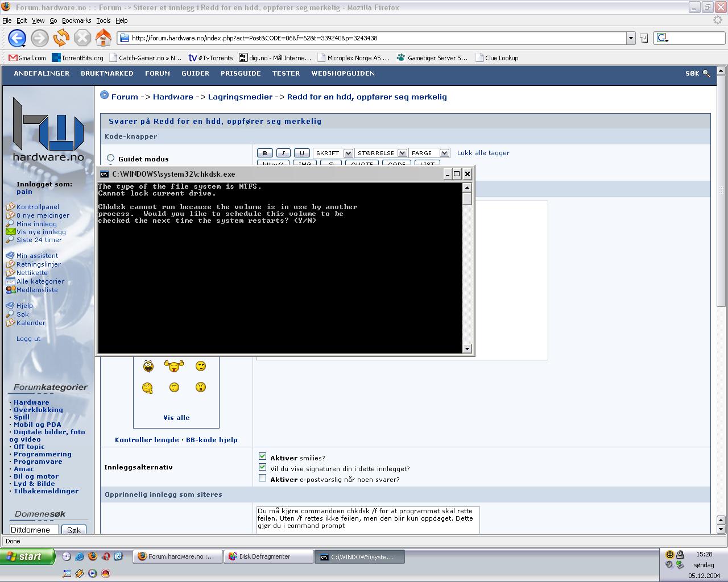Click in the Dittdomene domain input field
Viewport: 728px width, 582px height.
point(34,530)
